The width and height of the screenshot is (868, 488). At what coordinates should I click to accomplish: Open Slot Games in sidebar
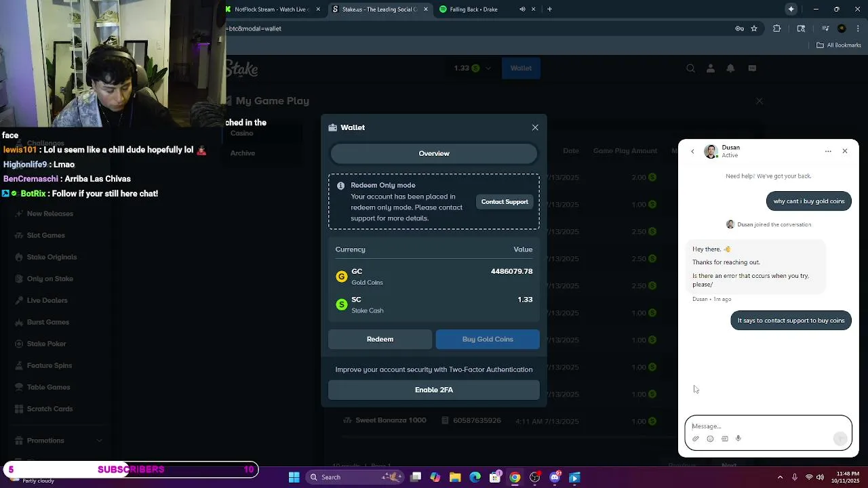pos(46,235)
